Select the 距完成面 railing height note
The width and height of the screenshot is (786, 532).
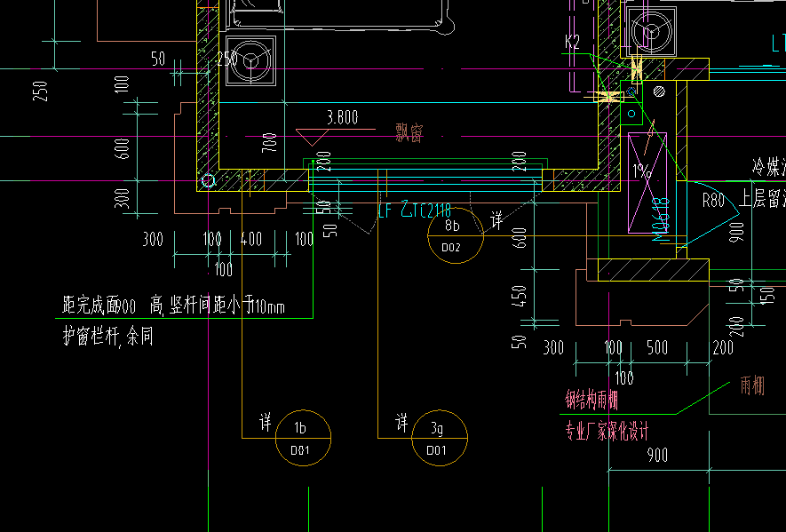click(173, 305)
